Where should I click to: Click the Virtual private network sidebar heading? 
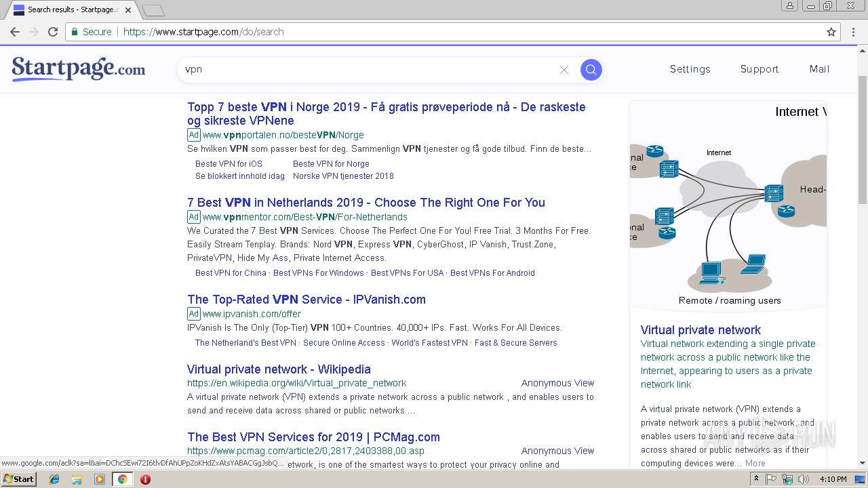click(701, 330)
